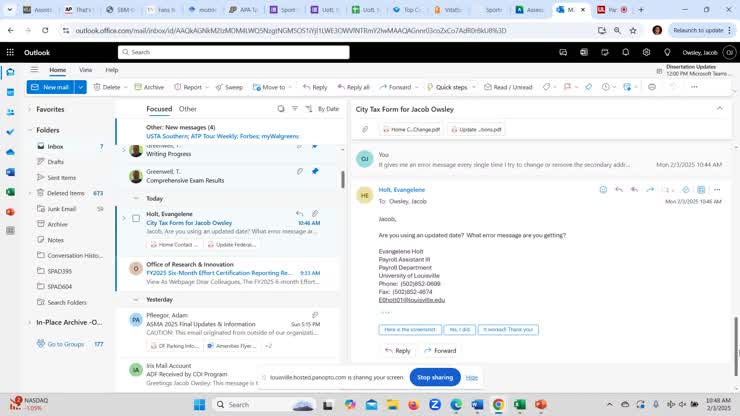Image resolution: width=740 pixels, height=416 pixels.
Task: Toggle the navigation pane hamburger button
Action: tap(34, 70)
